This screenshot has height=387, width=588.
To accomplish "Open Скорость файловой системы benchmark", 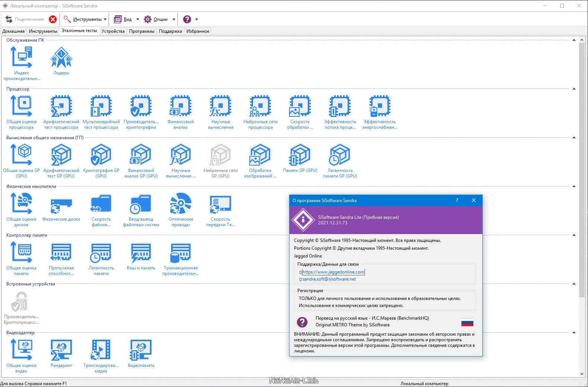I will coord(101,210).
